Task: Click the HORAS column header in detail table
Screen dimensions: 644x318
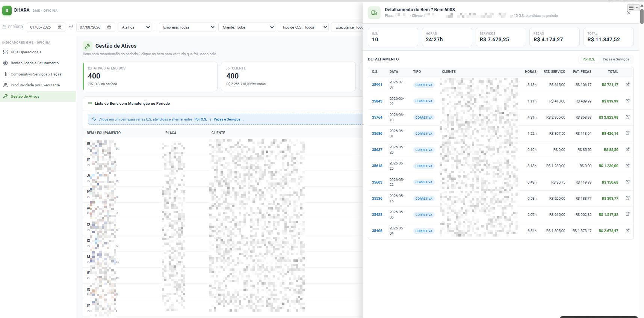Action: [531, 72]
